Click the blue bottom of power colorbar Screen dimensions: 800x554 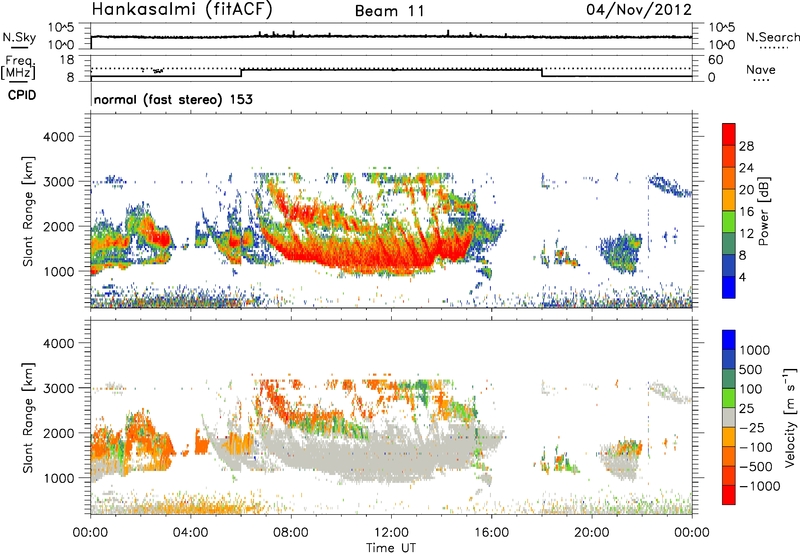click(729, 288)
